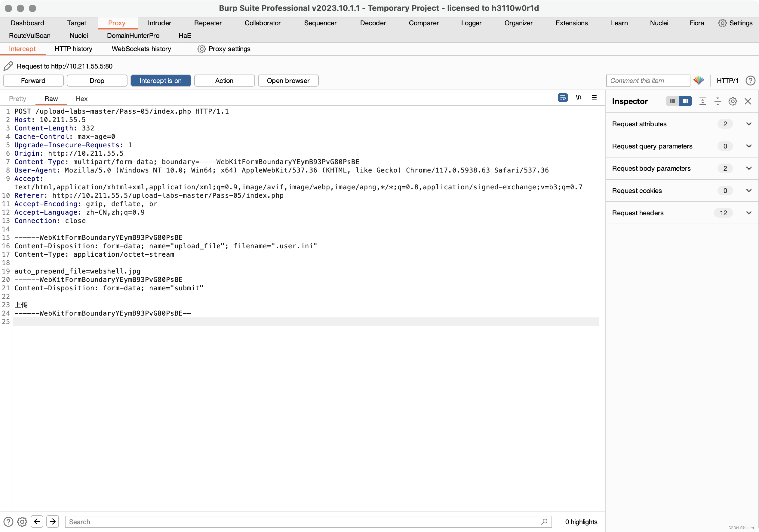The height and width of the screenshot is (532, 759).
Task: Click the Inspector collapse all sections icon
Action: (x=718, y=102)
